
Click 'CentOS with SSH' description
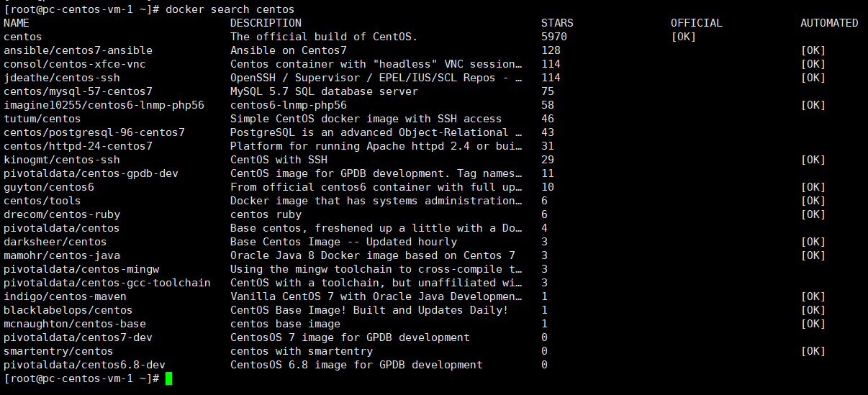(279, 160)
